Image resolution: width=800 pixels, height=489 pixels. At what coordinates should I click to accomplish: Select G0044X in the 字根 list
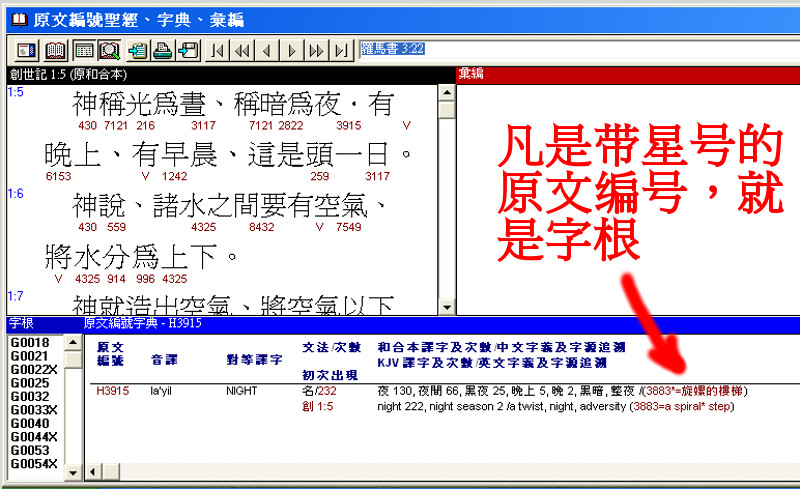[x=34, y=437]
